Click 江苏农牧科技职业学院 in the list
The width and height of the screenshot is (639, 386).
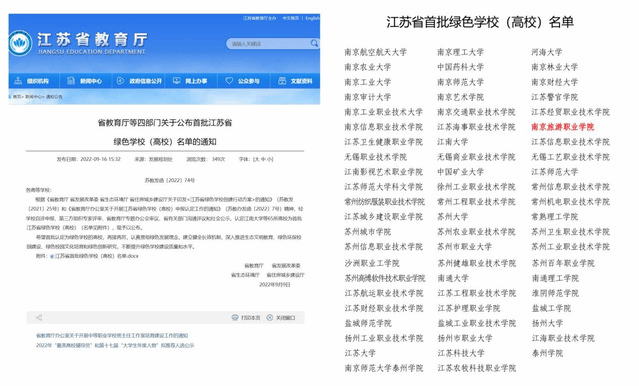[x=477, y=368]
